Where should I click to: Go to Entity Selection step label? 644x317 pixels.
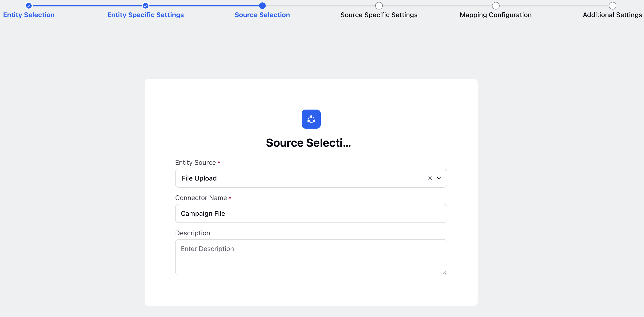[x=29, y=15]
